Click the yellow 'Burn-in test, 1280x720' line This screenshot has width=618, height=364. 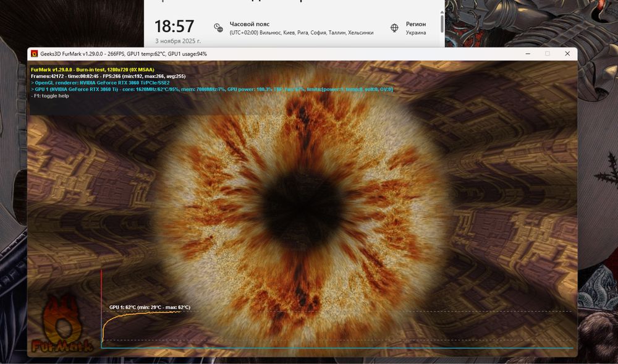(93, 70)
